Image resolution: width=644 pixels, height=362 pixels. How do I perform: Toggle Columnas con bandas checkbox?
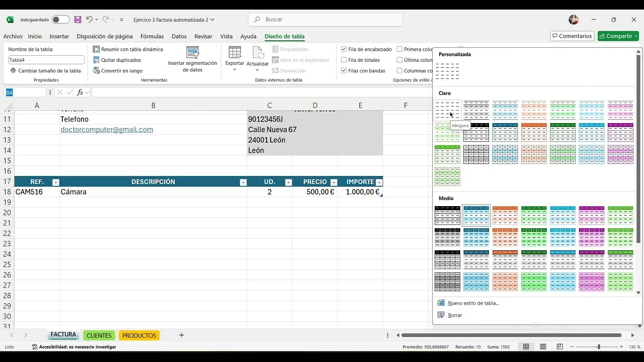[x=399, y=71]
